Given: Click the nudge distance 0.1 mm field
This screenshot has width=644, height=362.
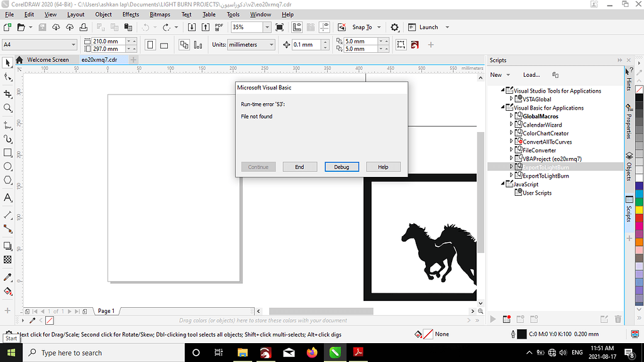Looking at the screenshot, I should pyautogui.click(x=306, y=45).
